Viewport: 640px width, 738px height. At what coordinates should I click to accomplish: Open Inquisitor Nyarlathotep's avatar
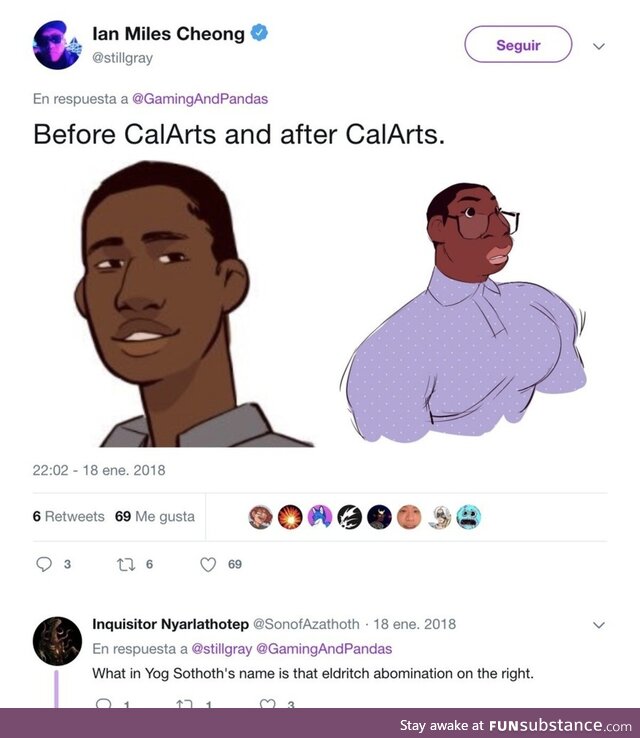[57, 641]
